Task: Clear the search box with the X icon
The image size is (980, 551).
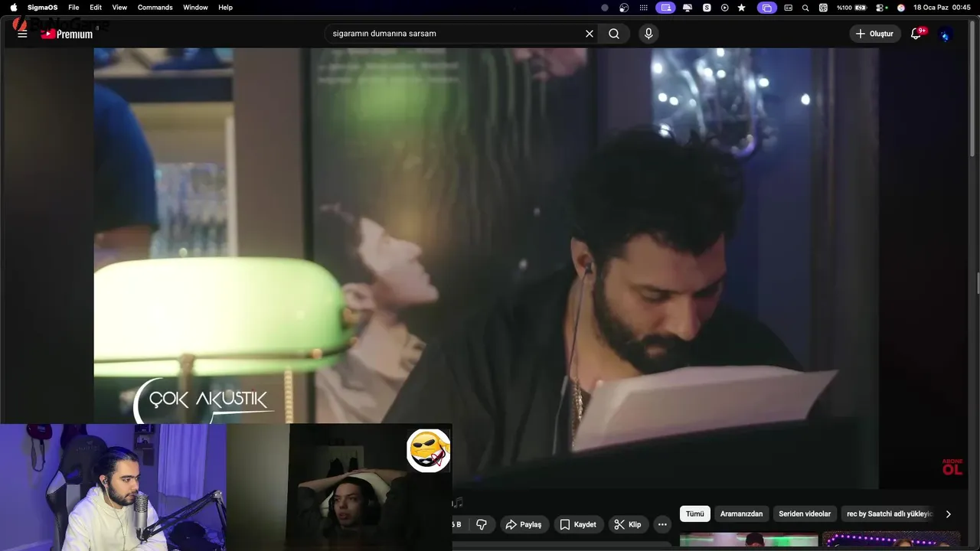Action: pyautogui.click(x=590, y=34)
